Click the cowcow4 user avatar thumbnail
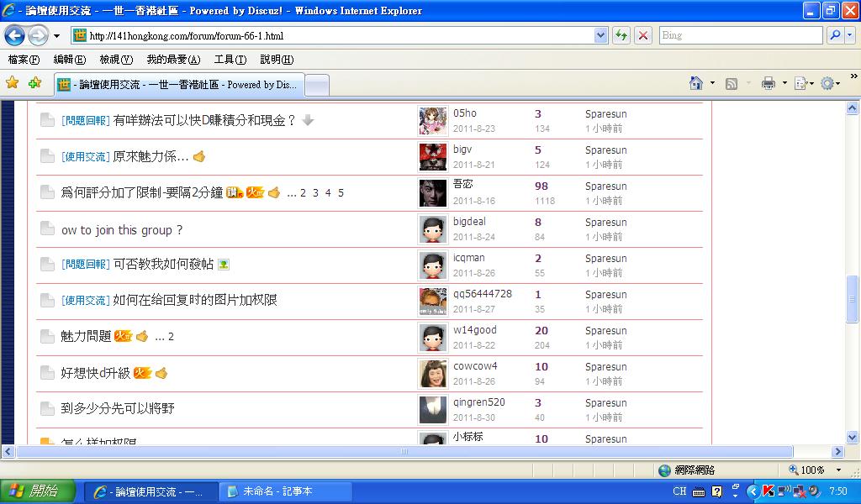This screenshot has height=504, width=861. click(x=433, y=373)
